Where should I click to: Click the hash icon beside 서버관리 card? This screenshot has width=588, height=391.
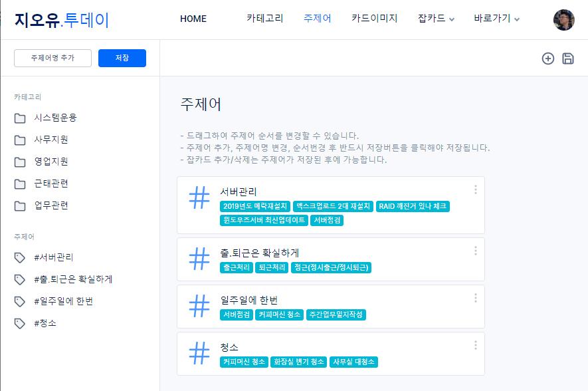199,198
